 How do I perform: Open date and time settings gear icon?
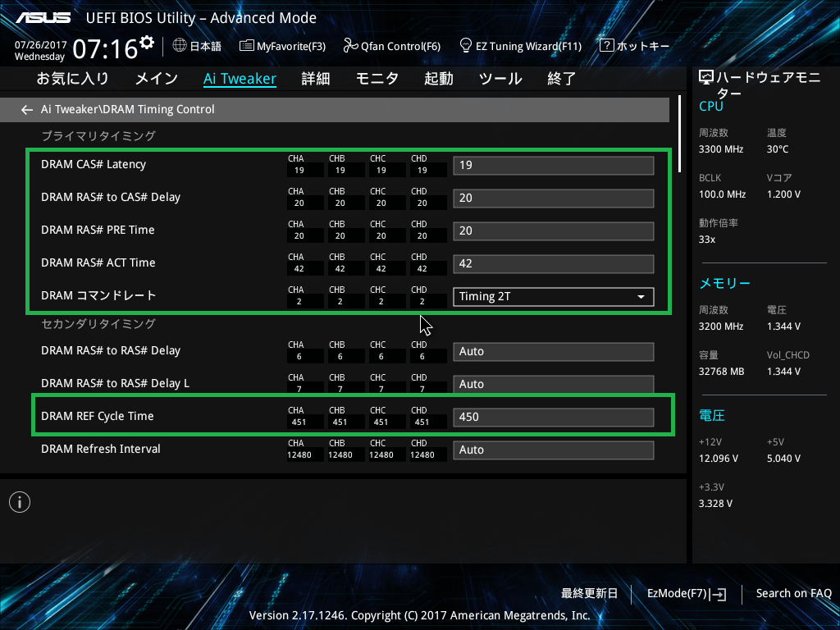147,43
